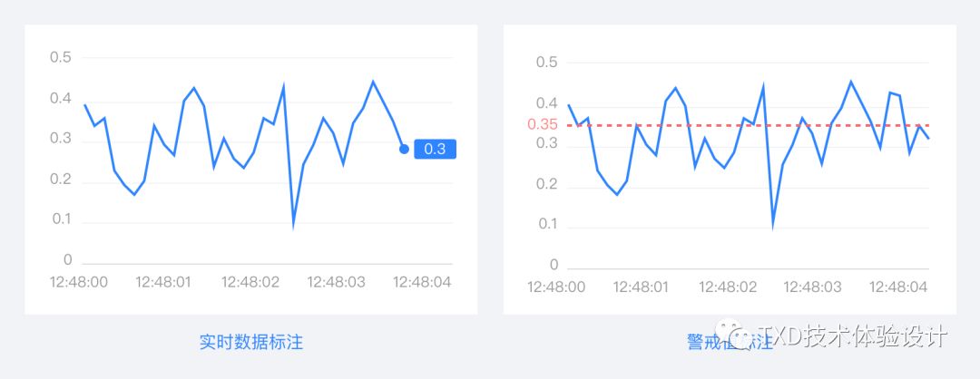Select the blue endpoint dot on left chart

pos(404,150)
